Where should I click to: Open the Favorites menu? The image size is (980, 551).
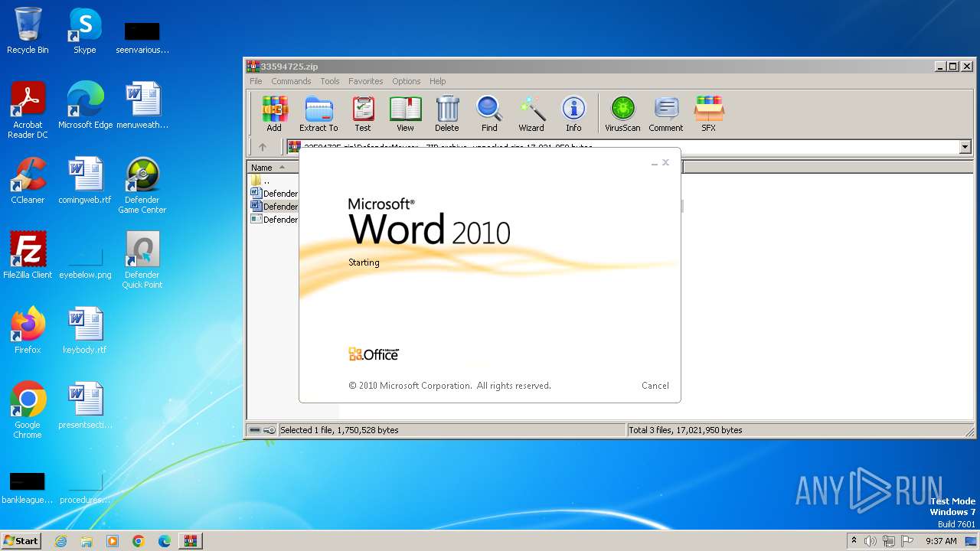pyautogui.click(x=366, y=81)
